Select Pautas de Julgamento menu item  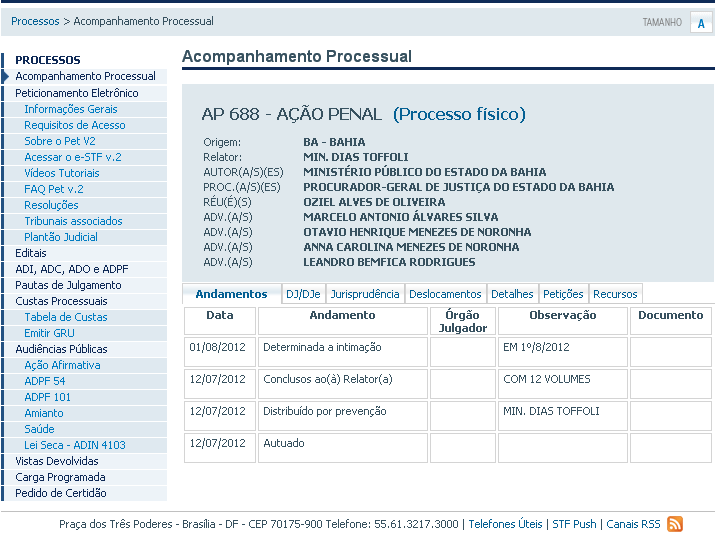click(68, 285)
